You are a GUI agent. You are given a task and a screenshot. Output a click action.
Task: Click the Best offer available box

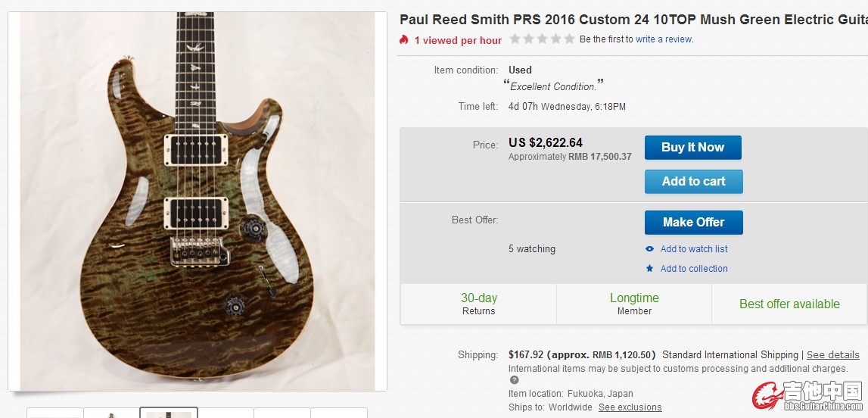[x=789, y=304]
